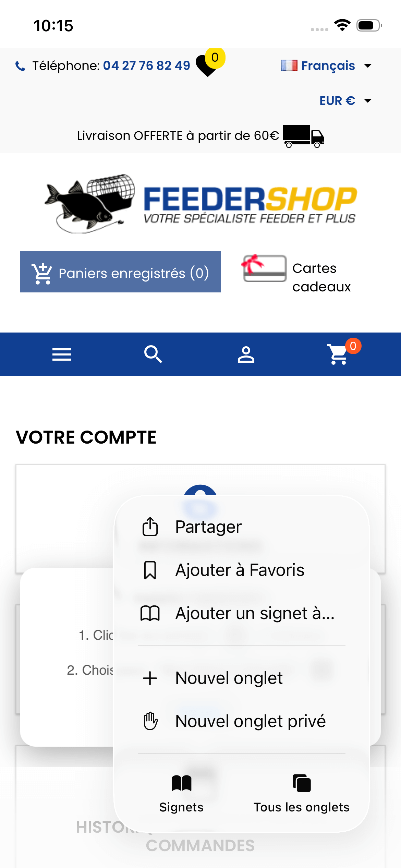Tap the search magnifier icon
The height and width of the screenshot is (868, 401).
point(153,354)
